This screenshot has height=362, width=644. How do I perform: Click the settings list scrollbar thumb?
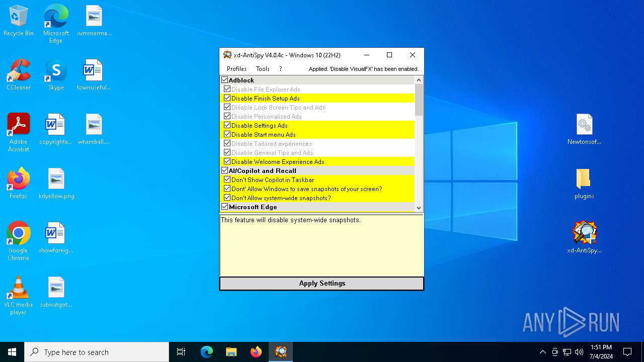[x=419, y=100]
